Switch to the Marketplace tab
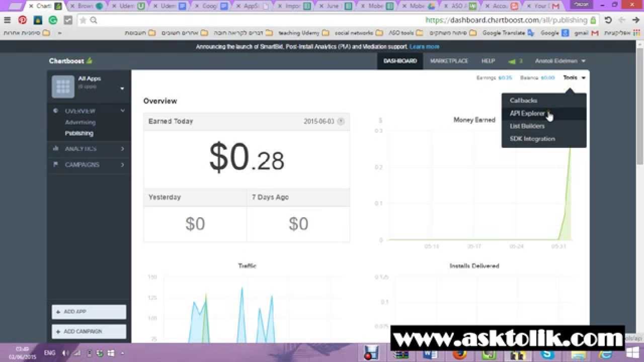The image size is (644, 362). (449, 61)
